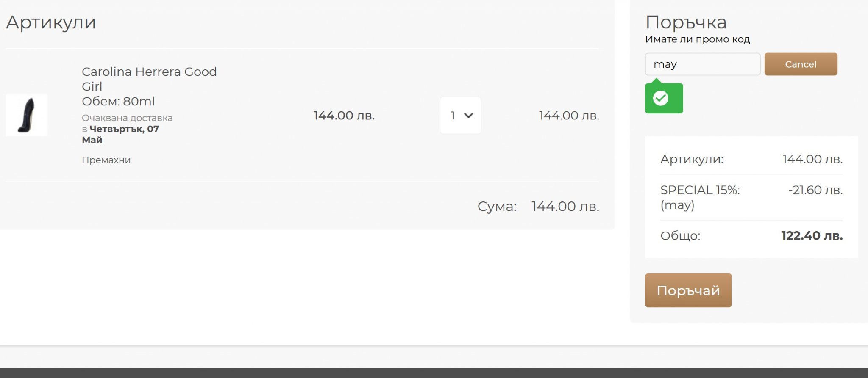Viewport: 868px width, 378px height.
Task: Click the Общо label in order summary
Action: click(x=680, y=236)
